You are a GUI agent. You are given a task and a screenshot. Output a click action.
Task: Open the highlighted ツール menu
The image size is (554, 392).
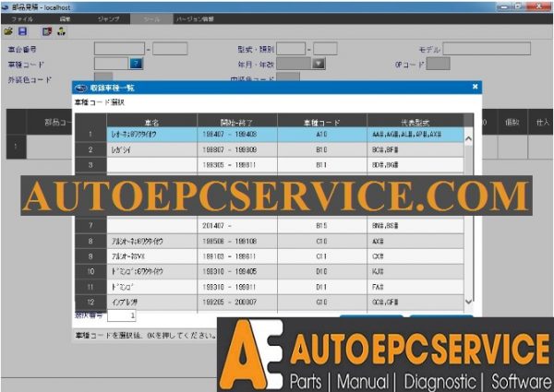(x=151, y=19)
